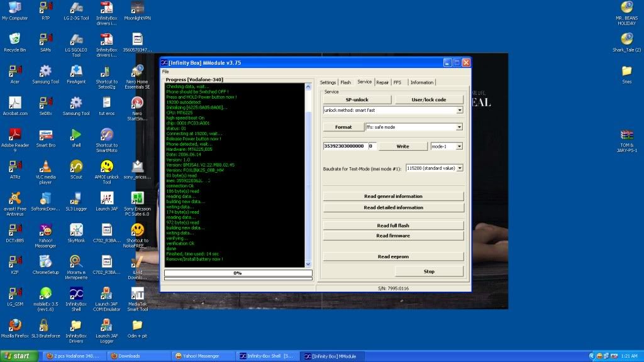
Task: Click the Stop button
Action: point(429,271)
